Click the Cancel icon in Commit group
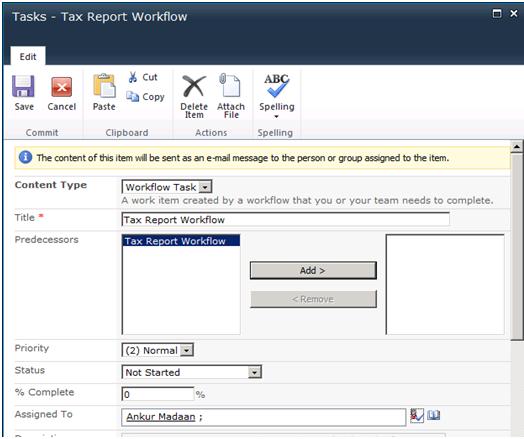The width and height of the screenshot is (524, 439). click(x=61, y=87)
